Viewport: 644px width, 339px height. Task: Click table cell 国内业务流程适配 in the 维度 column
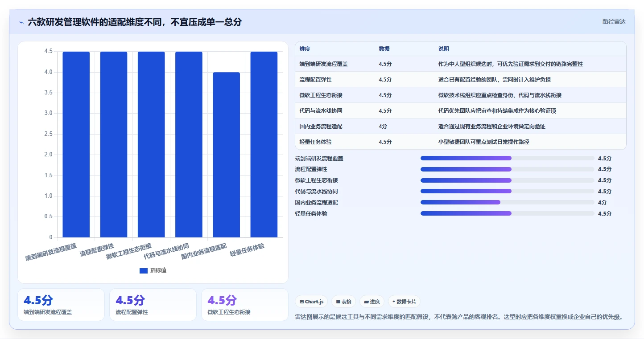(x=321, y=127)
